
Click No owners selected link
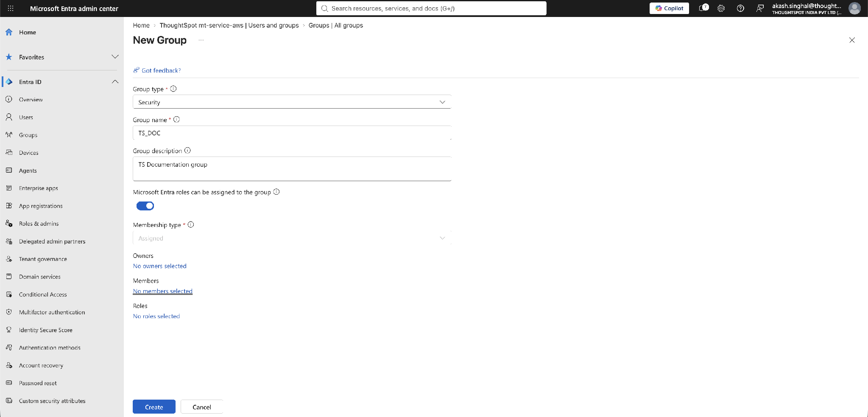160,266
